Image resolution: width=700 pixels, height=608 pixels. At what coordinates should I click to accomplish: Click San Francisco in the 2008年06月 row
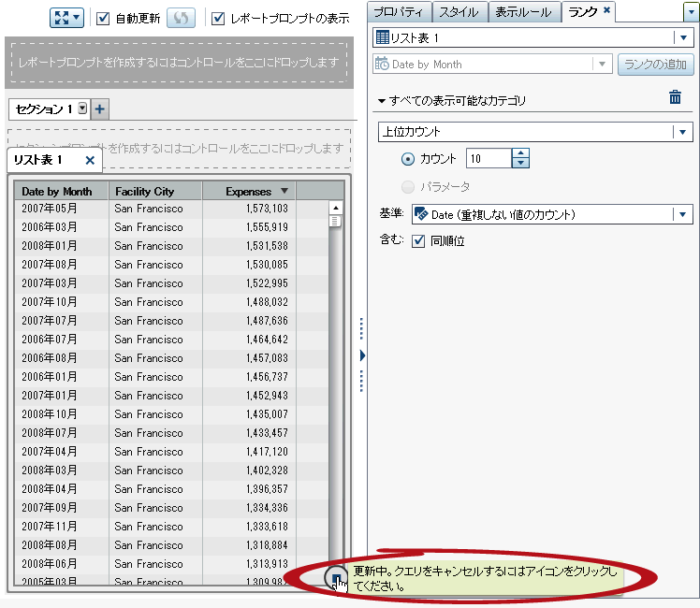point(149,564)
